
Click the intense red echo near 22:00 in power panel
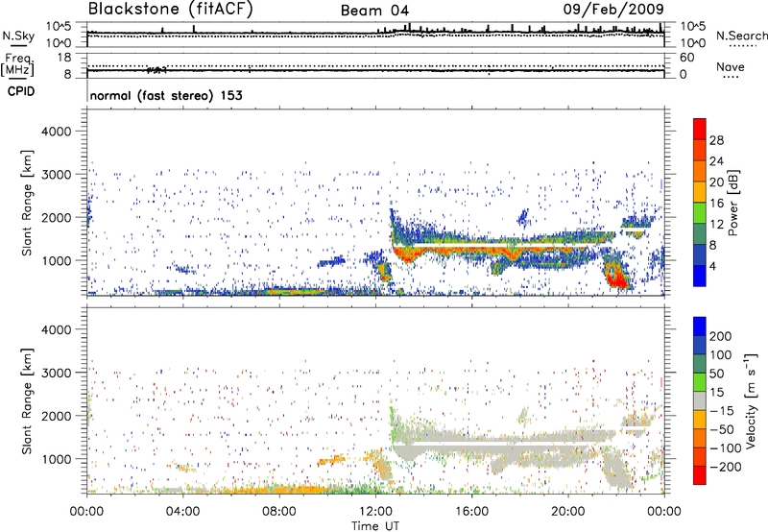(x=616, y=278)
